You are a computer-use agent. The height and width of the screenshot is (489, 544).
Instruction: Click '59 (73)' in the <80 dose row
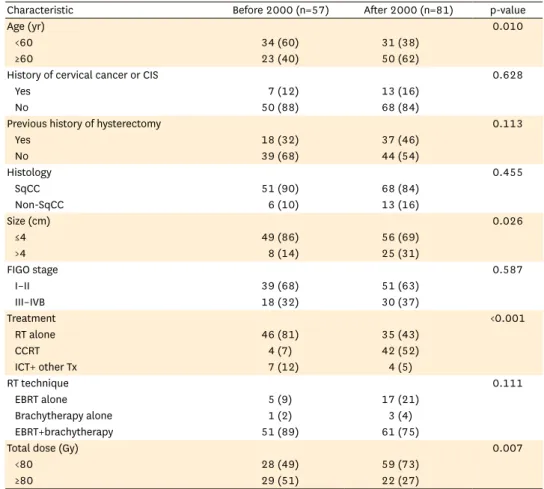pyautogui.click(x=400, y=464)
